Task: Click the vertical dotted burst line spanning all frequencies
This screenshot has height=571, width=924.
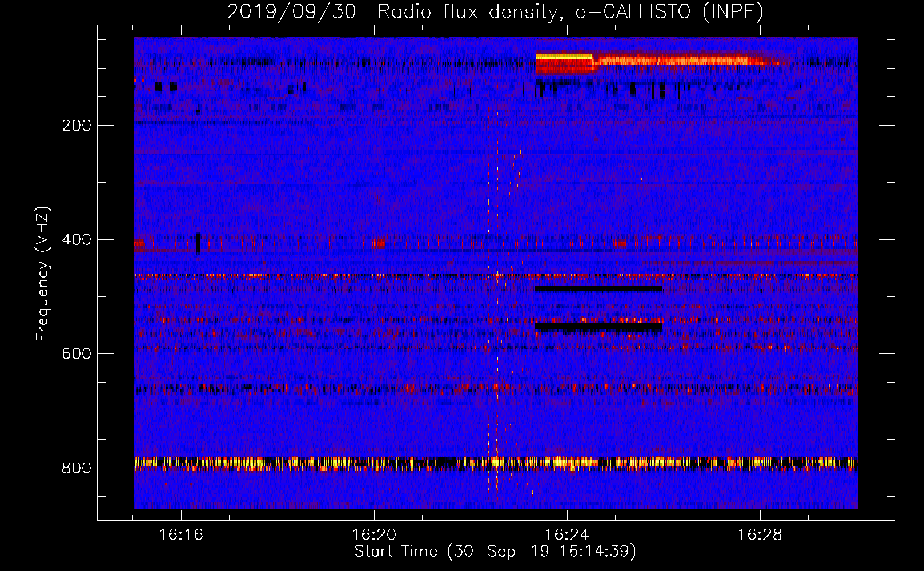Action: [488, 285]
